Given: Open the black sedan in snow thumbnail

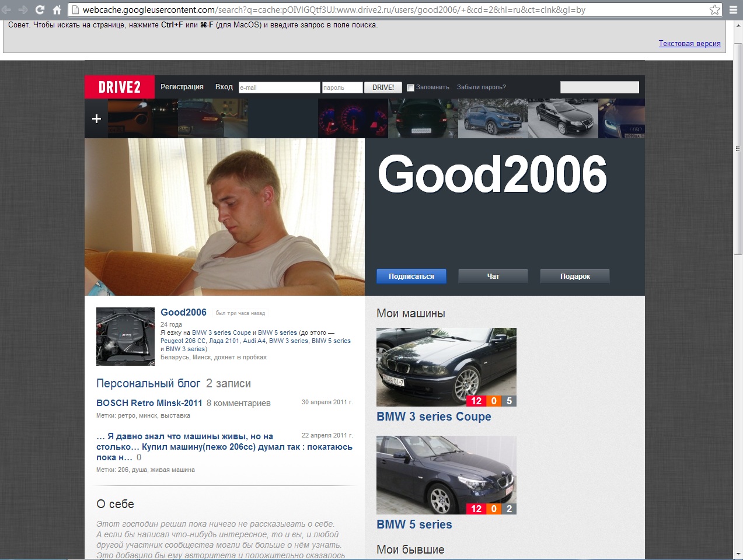Looking at the screenshot, I should click(x=563, y=118).
